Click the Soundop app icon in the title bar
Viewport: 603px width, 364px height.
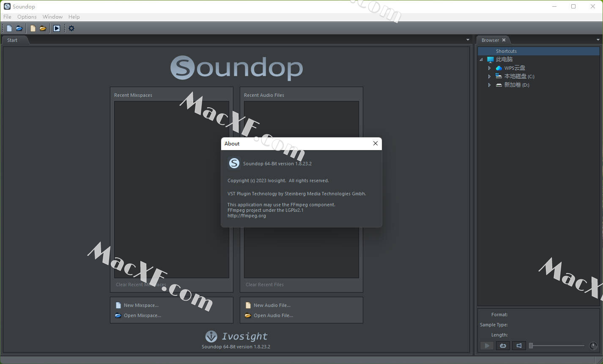tap(7, 6)
